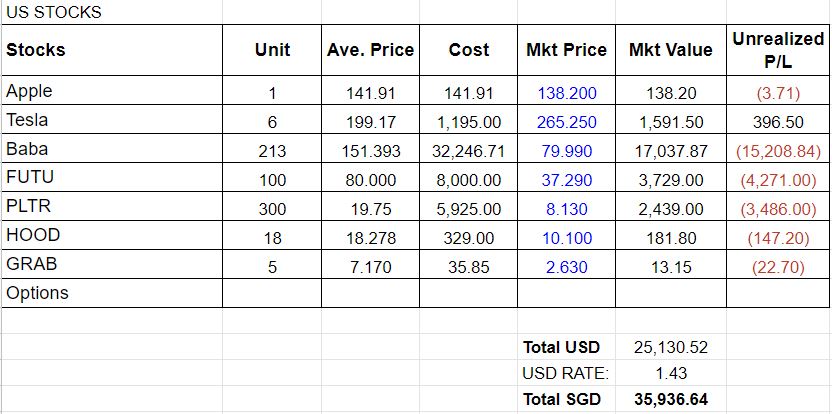Click HOOD market value 181.80
This screenshot has height=414, width=832.
[671, 238]
